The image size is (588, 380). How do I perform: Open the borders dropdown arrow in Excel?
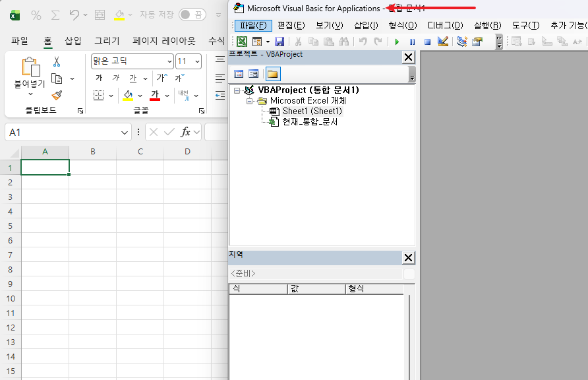[x=111, y=96]
